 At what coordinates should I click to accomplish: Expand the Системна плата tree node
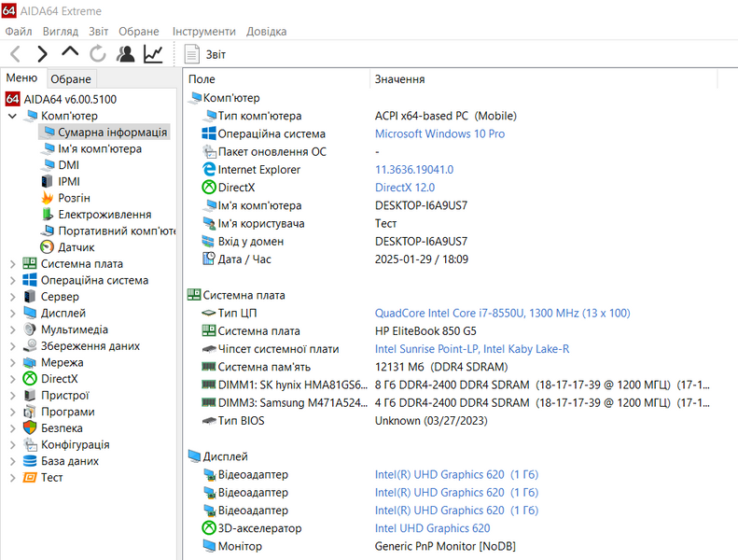tap(13, 264)
